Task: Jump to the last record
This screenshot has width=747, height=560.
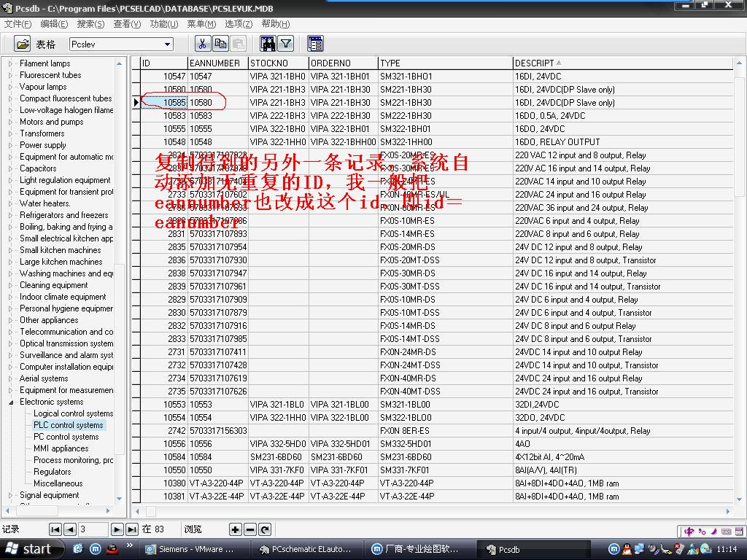Action: coord(131,529)
